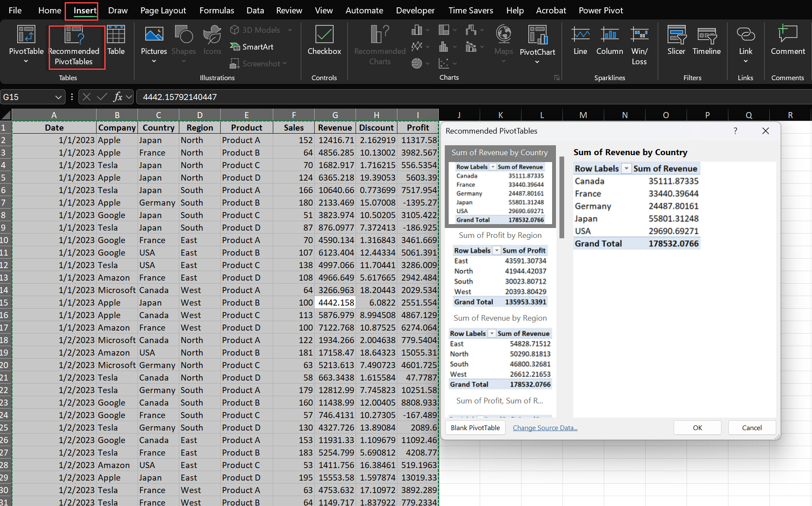
Task: Click the select-all corner of the sheet
Action: click(6, 115)
